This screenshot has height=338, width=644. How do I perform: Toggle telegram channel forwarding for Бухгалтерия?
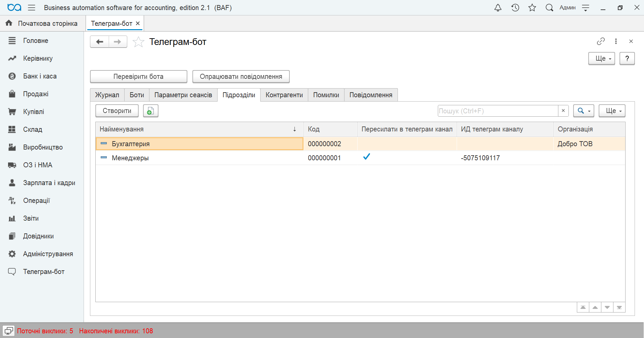[407, 144]
